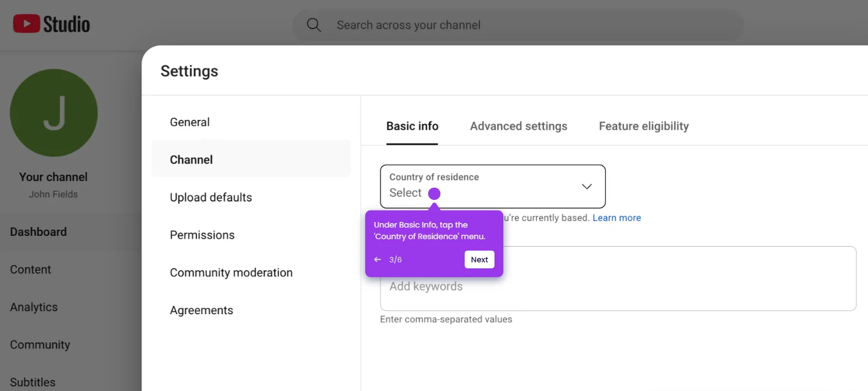Focus the Search across your channel field

(518, 25)
